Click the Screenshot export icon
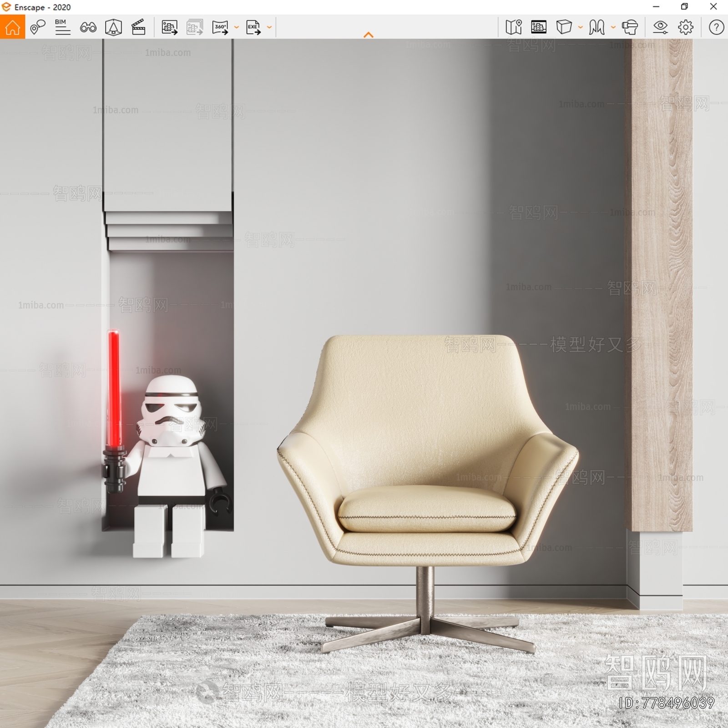 pyautogui.click(x=170, y=27)
